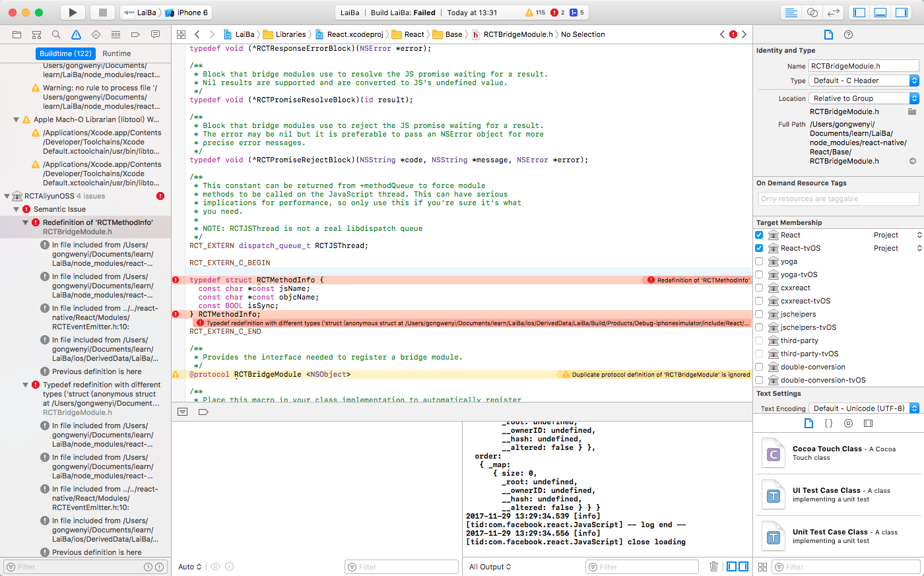Open the Project navigator folder icon
Viewport: 924px width, 576px height.
(x=17, y=34)
